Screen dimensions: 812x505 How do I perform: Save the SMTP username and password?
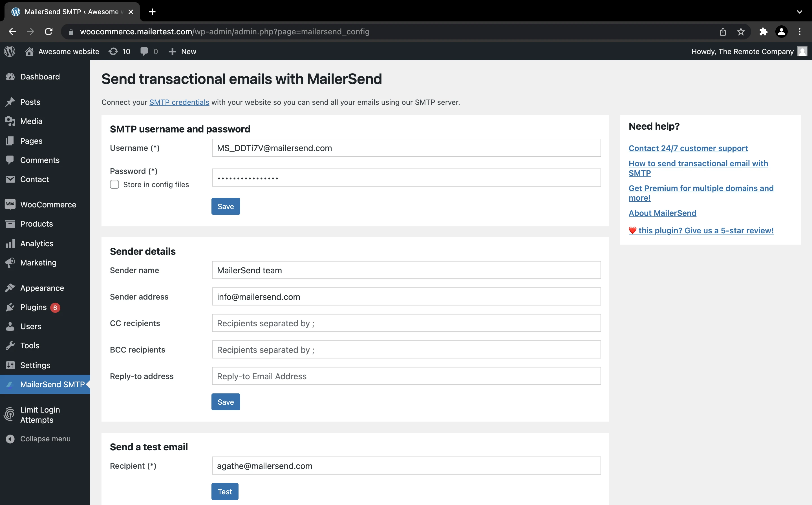(x=226, y=206)
